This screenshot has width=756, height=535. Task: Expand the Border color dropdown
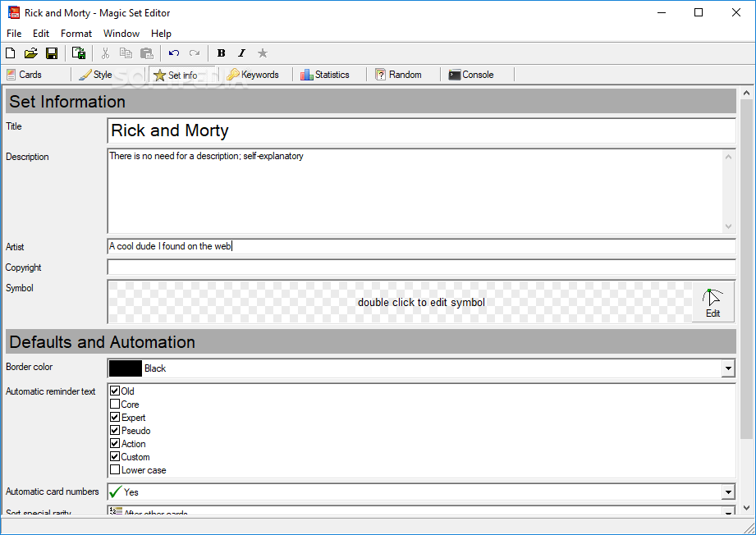[728, 368]
